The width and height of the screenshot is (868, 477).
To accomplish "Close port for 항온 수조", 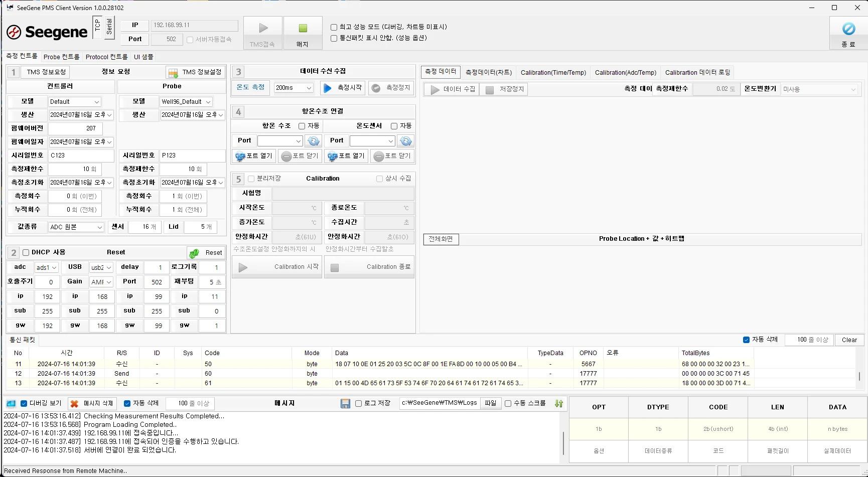I will 300,156.
